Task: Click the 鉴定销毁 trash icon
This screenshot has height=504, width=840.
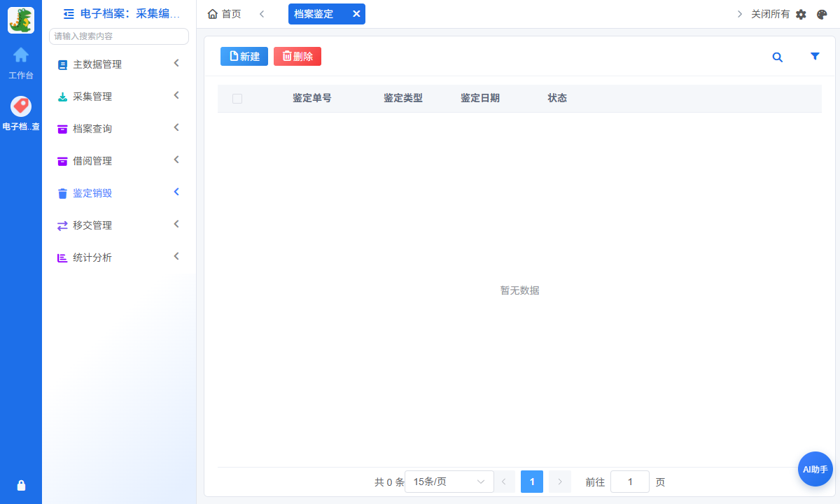Action: click(x=62, y=194)
